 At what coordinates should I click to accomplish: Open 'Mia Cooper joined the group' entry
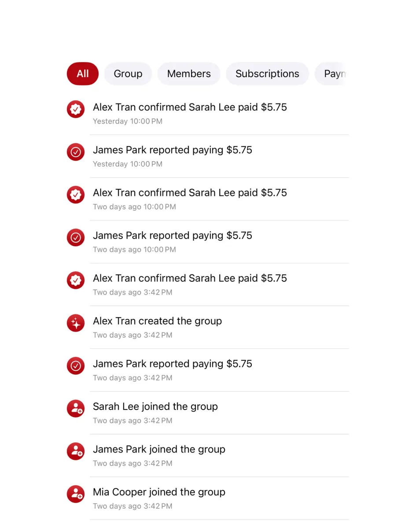208,498
